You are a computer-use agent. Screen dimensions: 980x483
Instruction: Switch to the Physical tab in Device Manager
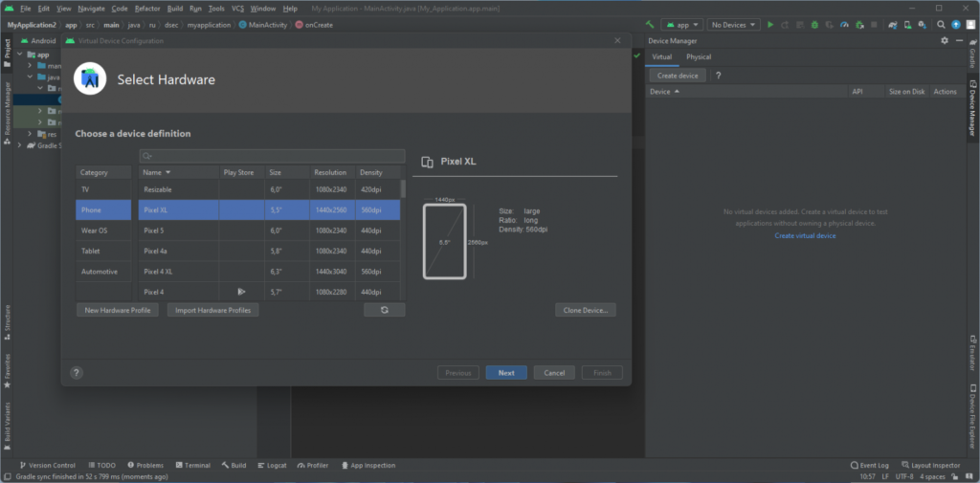click(x=699, y=56)
